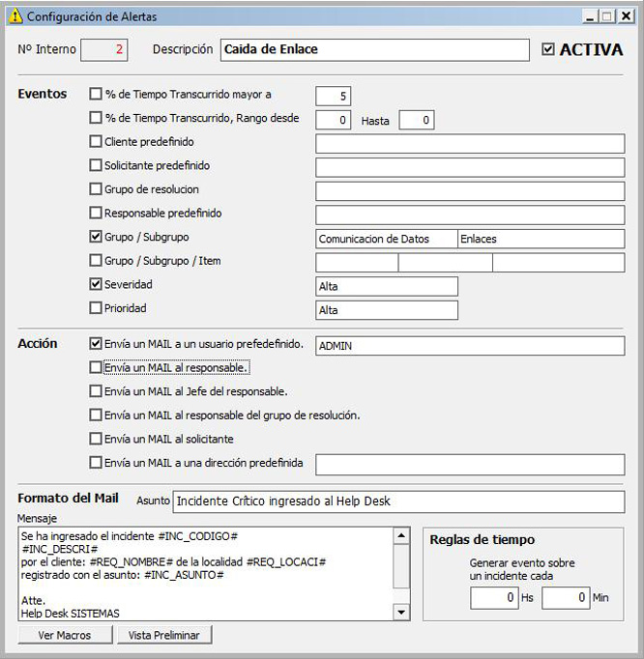The width and height of the screenshot is (644, 659).
Task: Check 'Envía un MAIL al responsable'
Action: click(96, 367)
